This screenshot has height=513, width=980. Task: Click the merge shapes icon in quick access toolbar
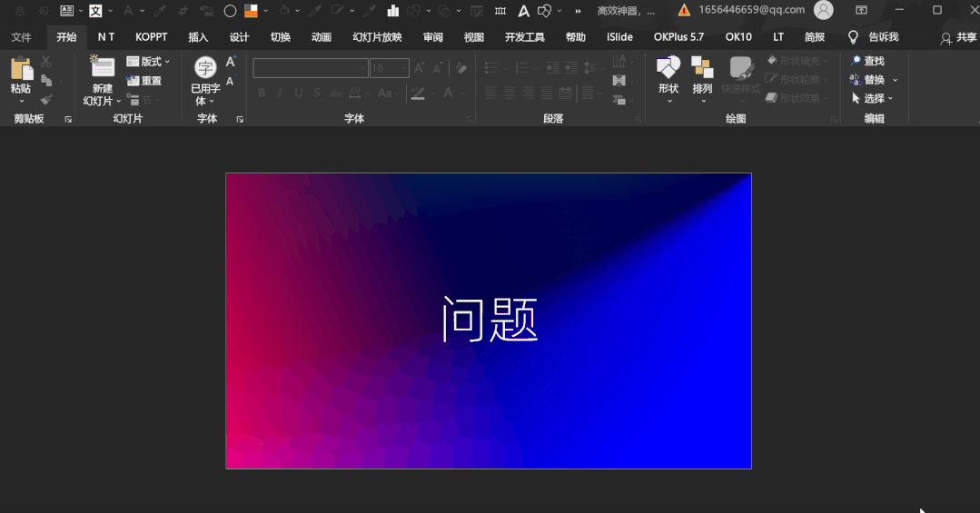click(x=544, y=11)
